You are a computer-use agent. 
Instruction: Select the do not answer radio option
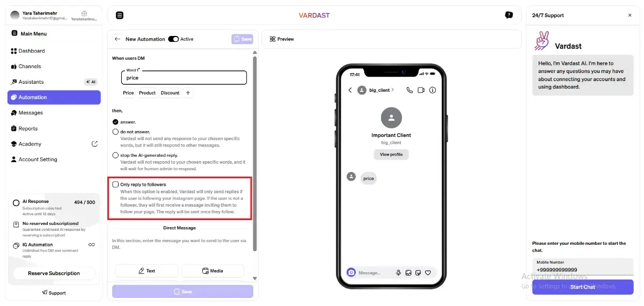pyautogui.click(x=115, y=132)
